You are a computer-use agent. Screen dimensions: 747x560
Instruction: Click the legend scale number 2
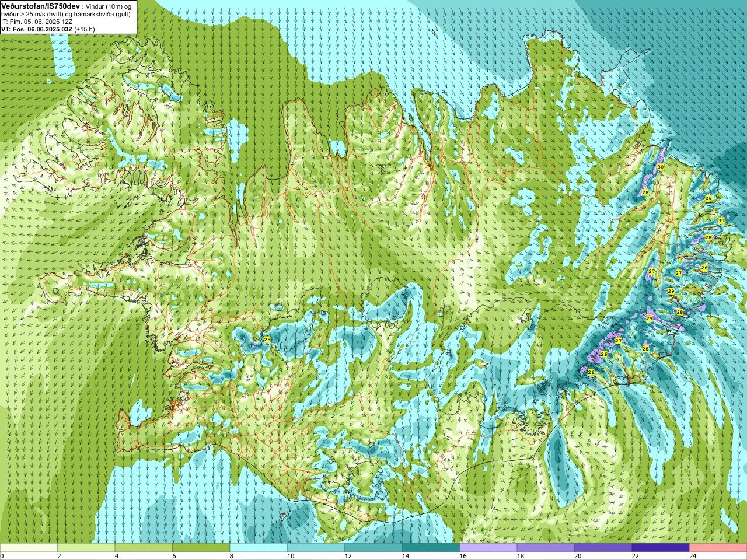point(60,556)
